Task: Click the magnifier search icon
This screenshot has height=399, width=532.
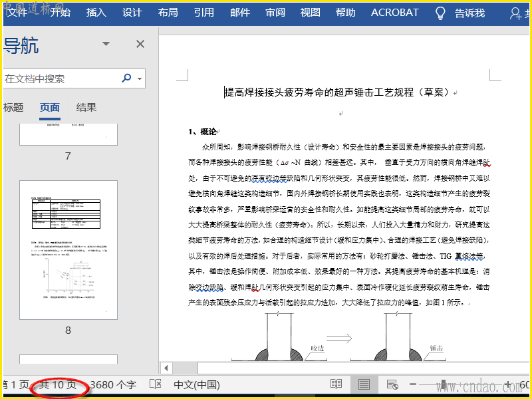Action: (126, 78)
